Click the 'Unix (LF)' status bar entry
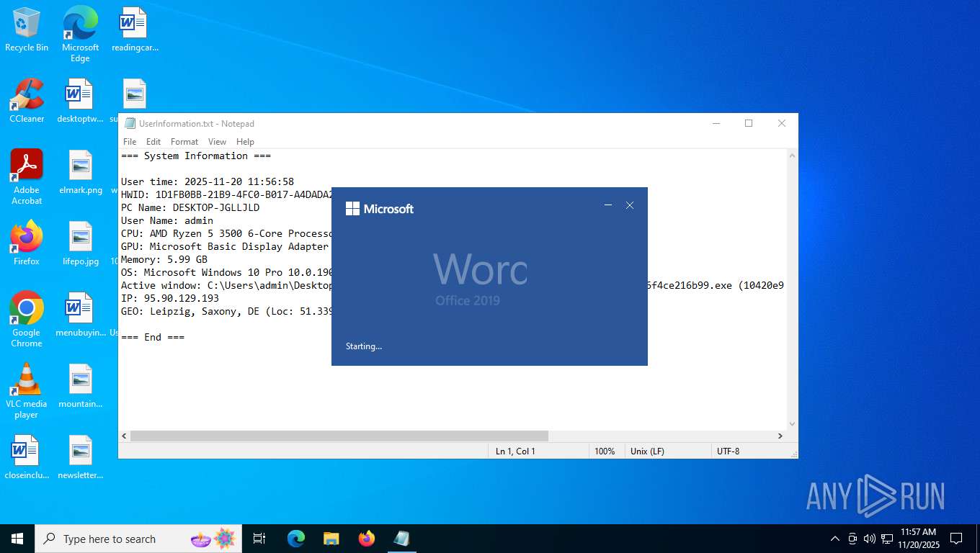This screenshot has width=980, height=553. point(647,451)
